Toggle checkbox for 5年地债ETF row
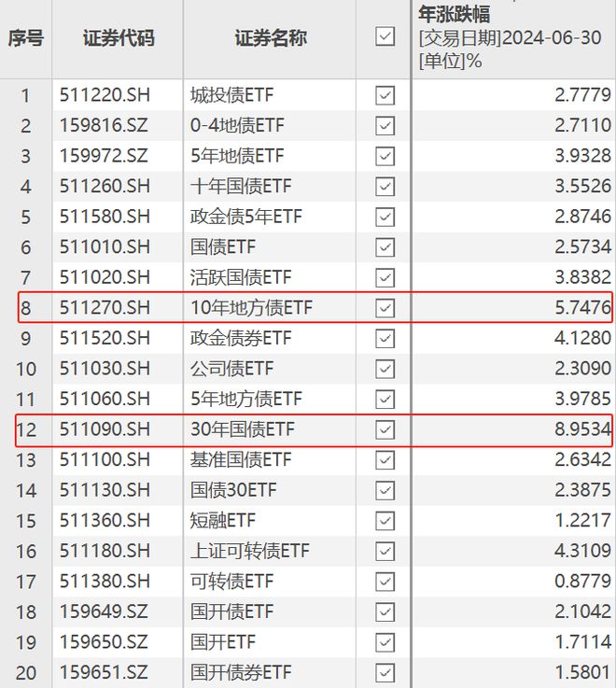 385,156
